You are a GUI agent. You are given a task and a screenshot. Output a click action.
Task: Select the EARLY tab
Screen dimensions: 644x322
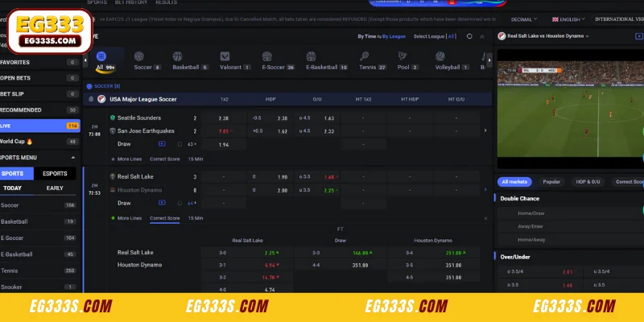55,188
